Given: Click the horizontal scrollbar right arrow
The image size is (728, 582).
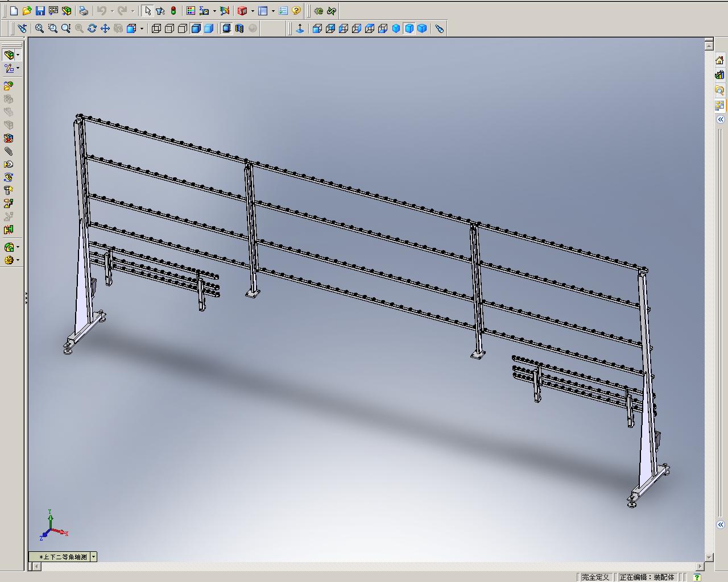Looking at the screenshot, I should tap(700, 566).
